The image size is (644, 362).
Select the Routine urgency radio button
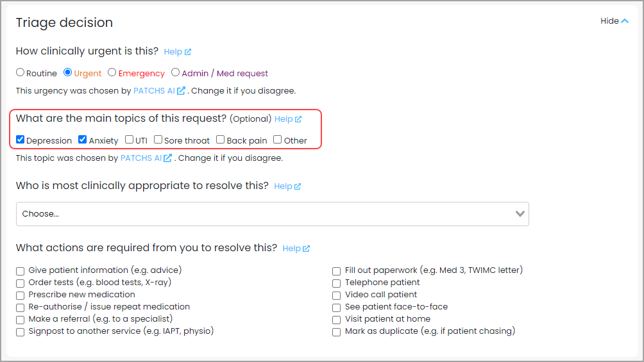point(20,72)
